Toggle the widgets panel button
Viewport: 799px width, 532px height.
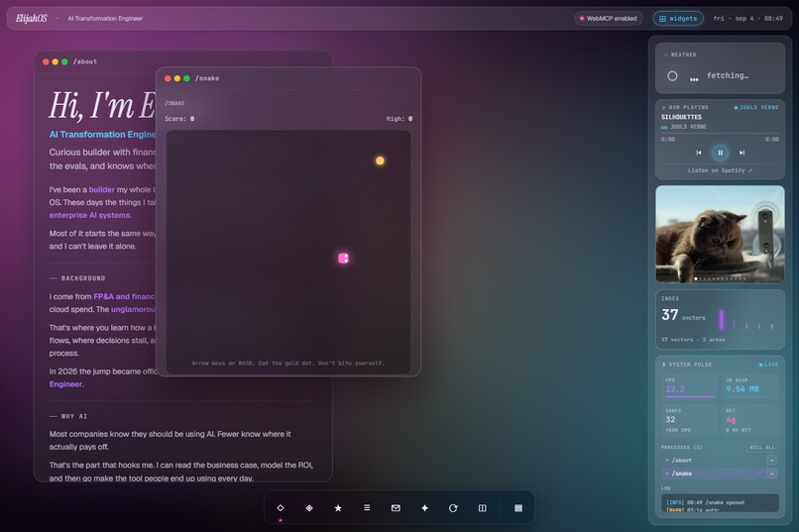coord(678,18)
